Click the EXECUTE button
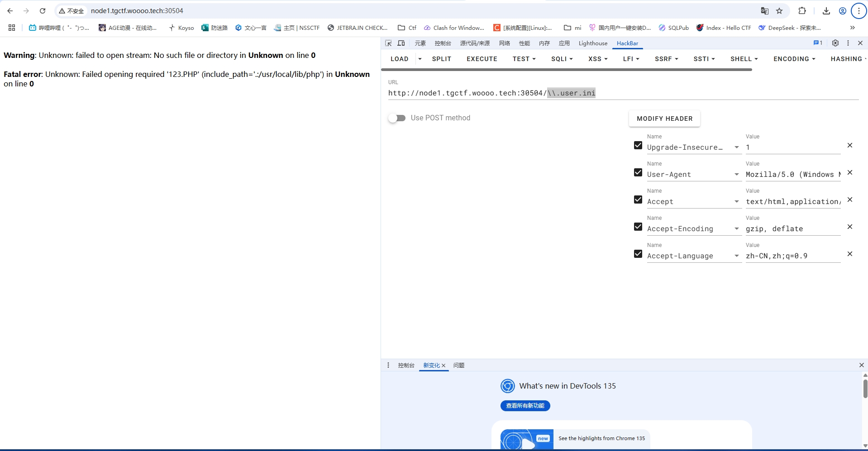The width and height of the screenshot is (868, 451). coord(482,59)
